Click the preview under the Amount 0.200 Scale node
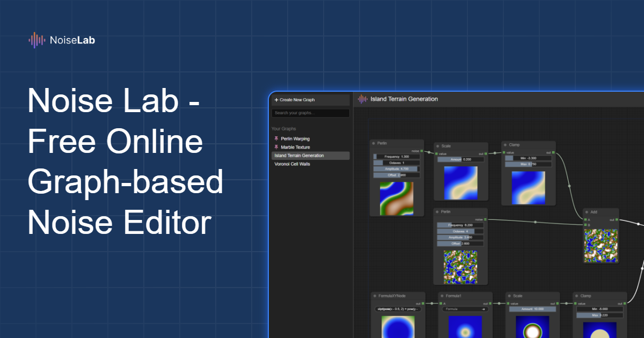The width and height of the screenshot is (644, 338). (x=460, y=182)
